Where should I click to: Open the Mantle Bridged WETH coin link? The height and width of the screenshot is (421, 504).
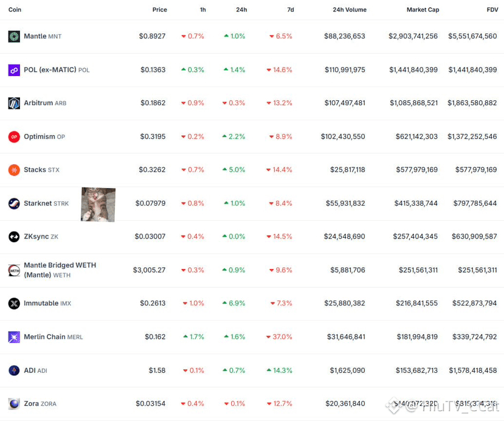(x=60, y=270)
